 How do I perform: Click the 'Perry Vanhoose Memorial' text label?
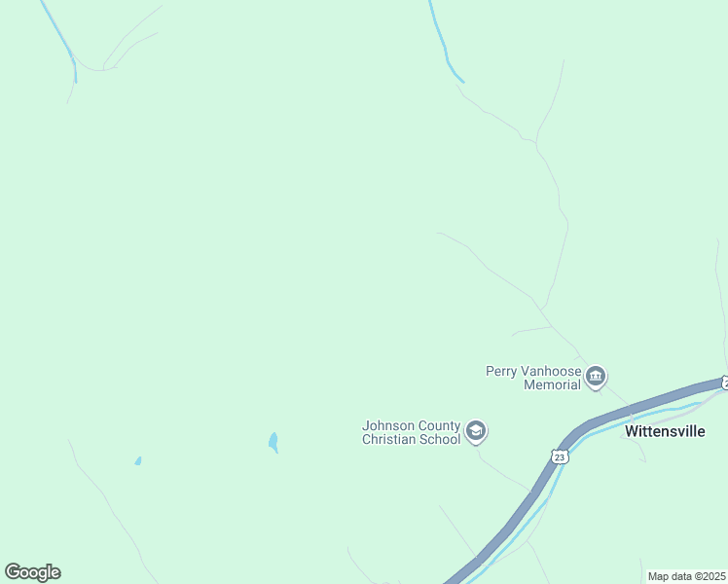click(x=533, y=378)
